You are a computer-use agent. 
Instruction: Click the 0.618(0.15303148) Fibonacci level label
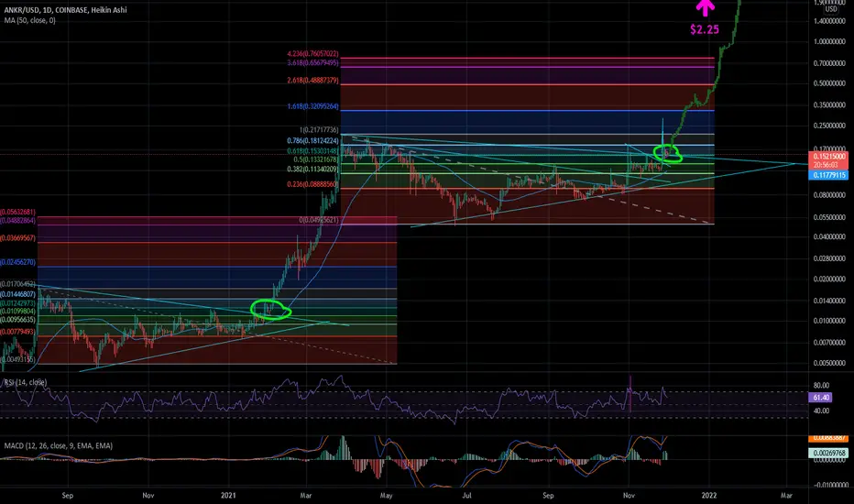tap(312, 151)
